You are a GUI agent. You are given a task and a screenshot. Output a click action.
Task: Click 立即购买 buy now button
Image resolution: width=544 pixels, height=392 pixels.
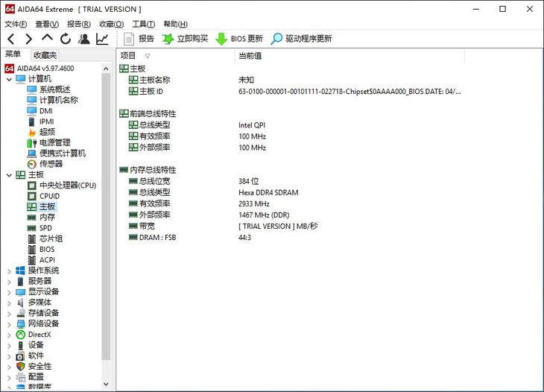[185, 39]
